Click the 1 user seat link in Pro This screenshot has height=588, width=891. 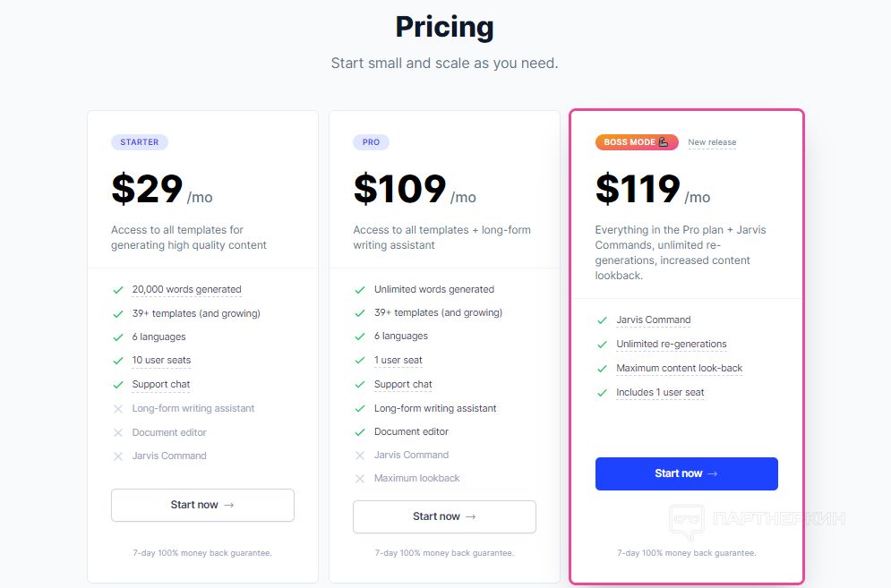398,360
